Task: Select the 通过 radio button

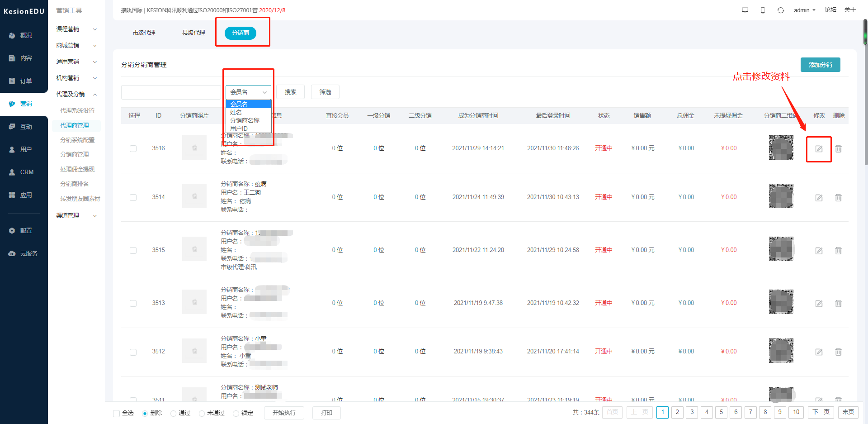Action: [173, 413]
